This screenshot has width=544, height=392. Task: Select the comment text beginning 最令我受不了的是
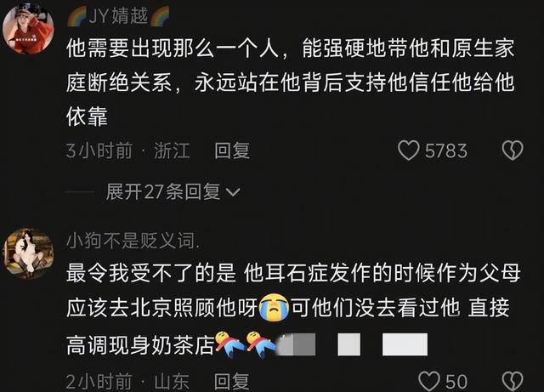coord(293,310)
